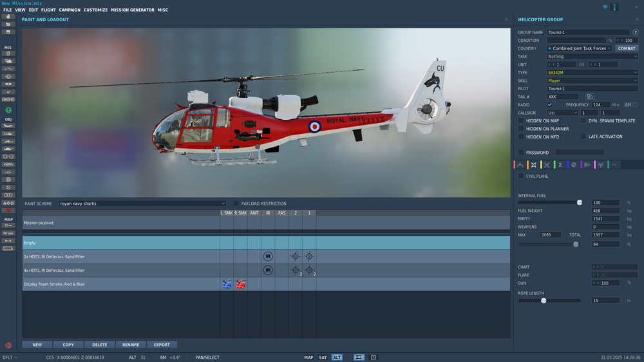Click the green up-arrow icon in left sidebar

tap(8, 110)
